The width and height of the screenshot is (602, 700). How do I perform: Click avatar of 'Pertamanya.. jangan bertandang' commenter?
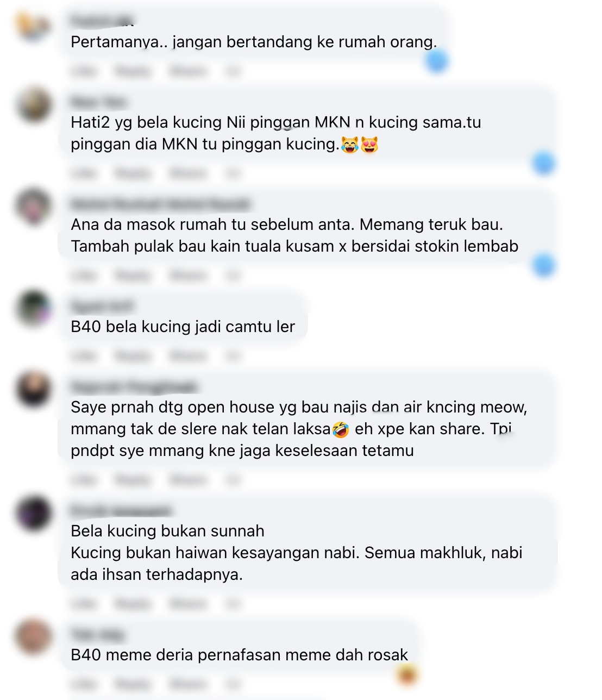(34, 26)
